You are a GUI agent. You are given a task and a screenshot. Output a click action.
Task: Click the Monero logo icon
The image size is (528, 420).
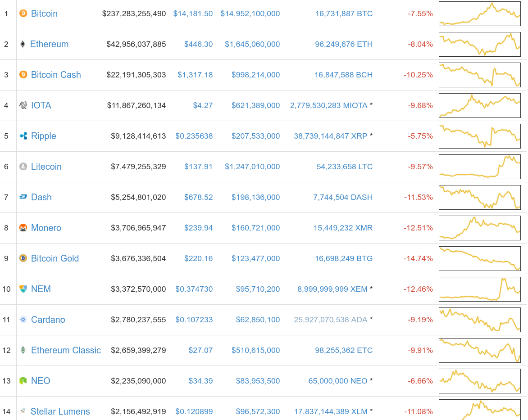[x=23, y=227]
